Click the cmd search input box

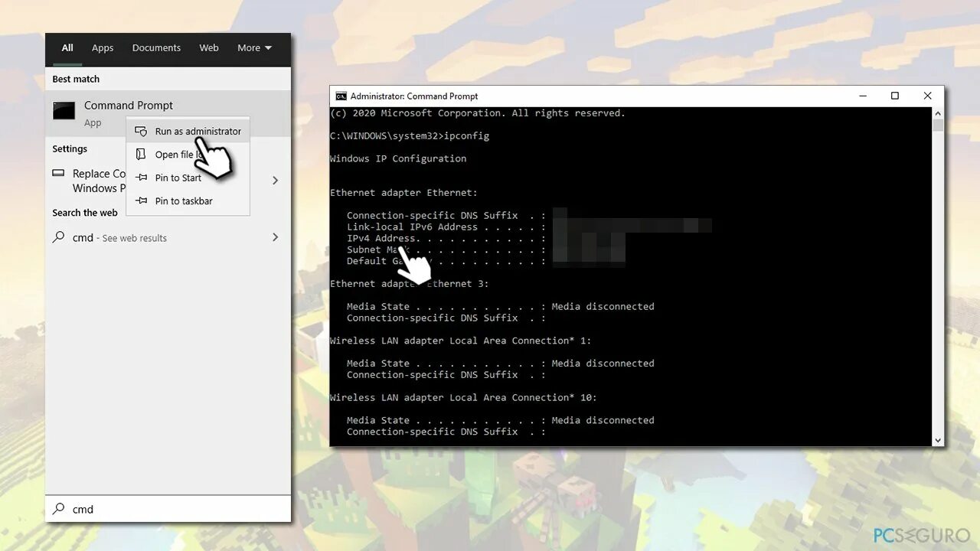[x=168, y=509]
